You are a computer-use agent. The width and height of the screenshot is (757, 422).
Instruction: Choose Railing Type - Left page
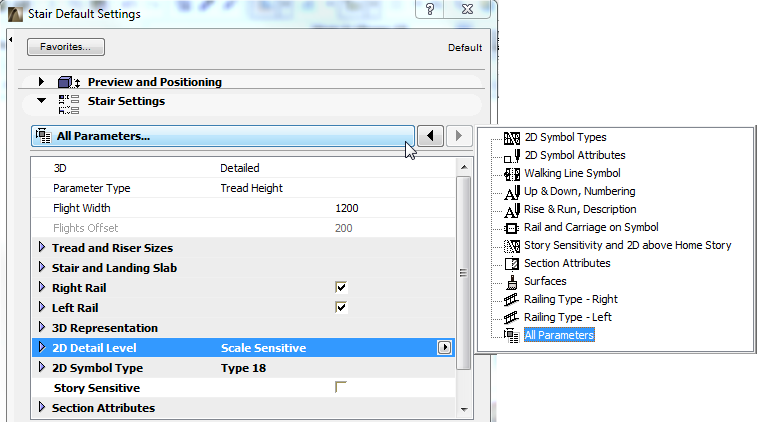pos(568,317)
